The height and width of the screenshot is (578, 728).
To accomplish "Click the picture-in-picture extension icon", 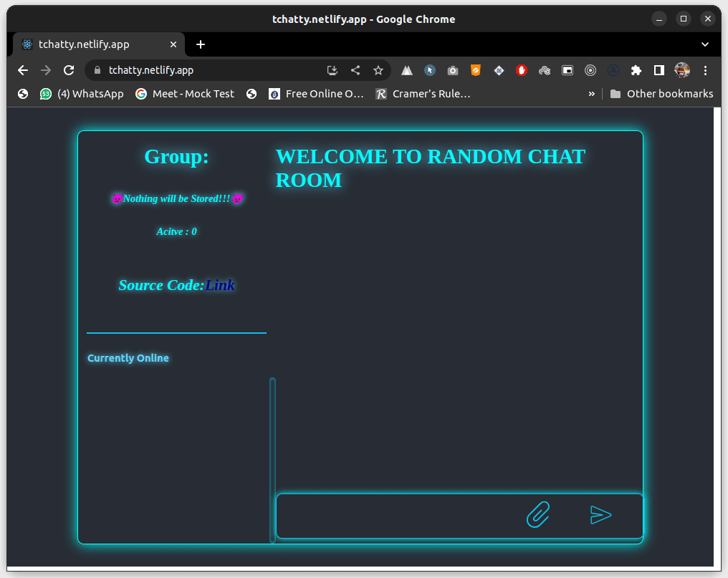I will pyautogui.click(x=567, y=70).
